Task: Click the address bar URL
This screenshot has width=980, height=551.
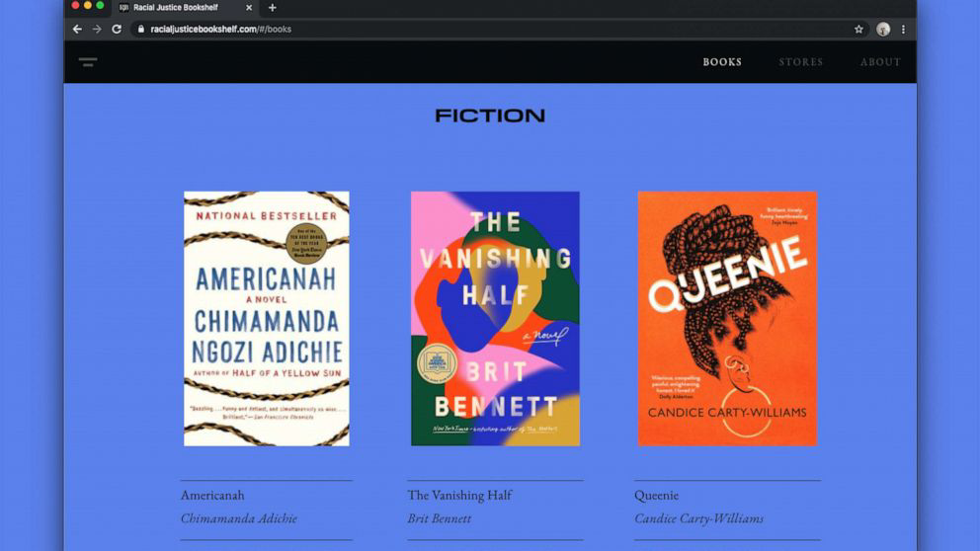Action: click(220, 29)
